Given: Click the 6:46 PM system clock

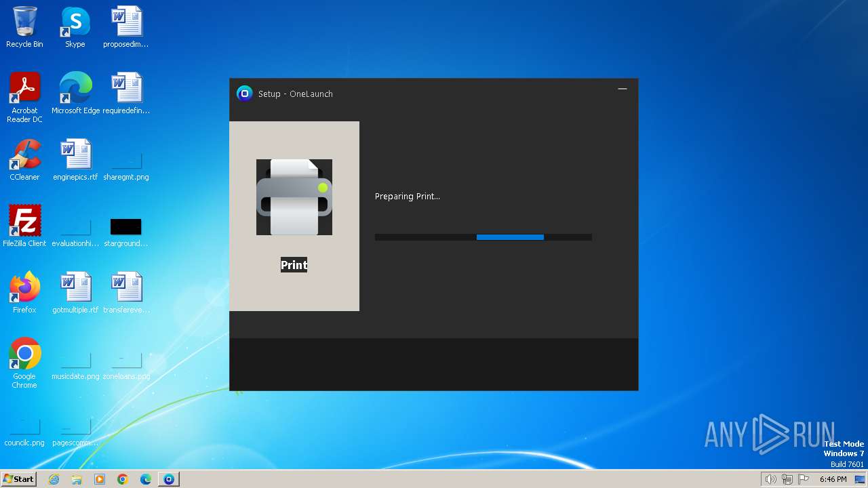Looking at the screenshot, I should [833, 479].
